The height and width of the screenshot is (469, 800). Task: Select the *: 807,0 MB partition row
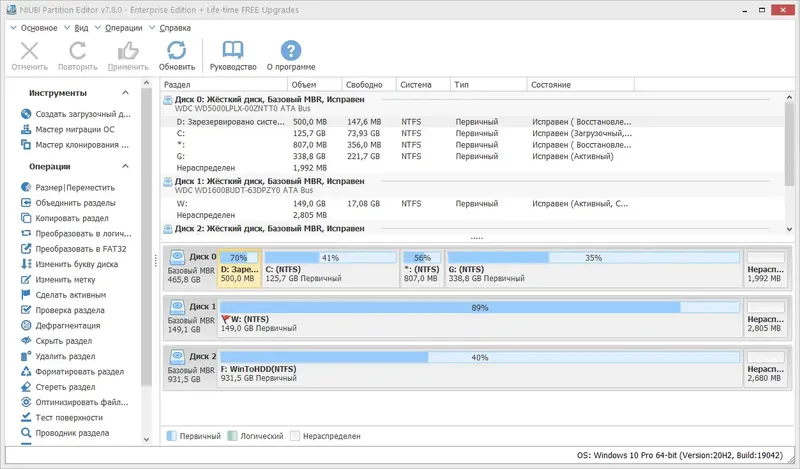tap(473, 145)
